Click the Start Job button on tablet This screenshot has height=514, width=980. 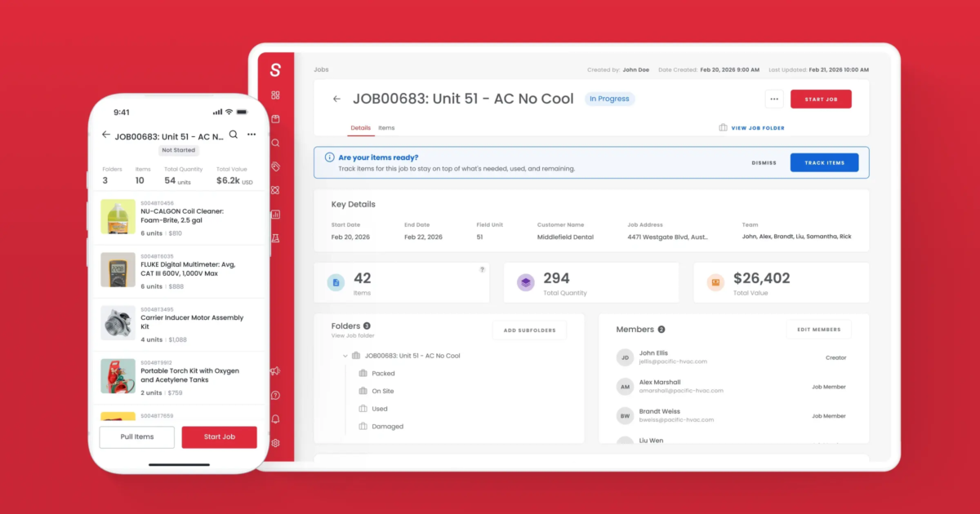click(821, 99)
